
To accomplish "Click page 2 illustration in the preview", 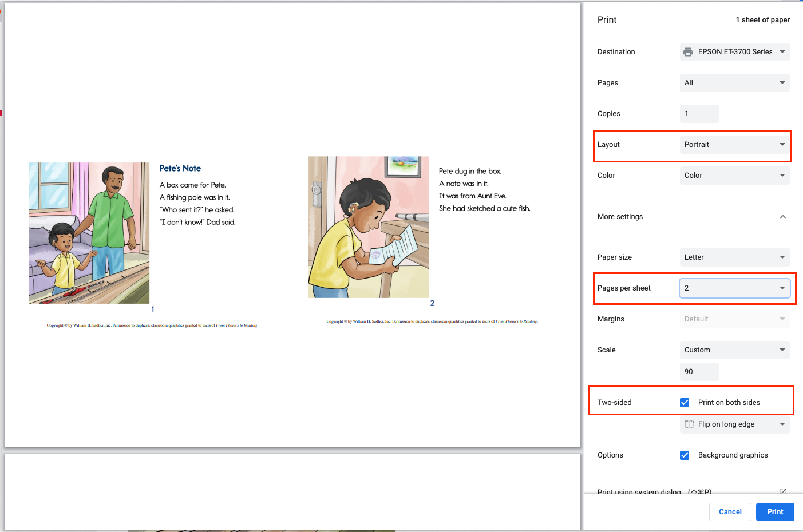I will tap(369, 227).
